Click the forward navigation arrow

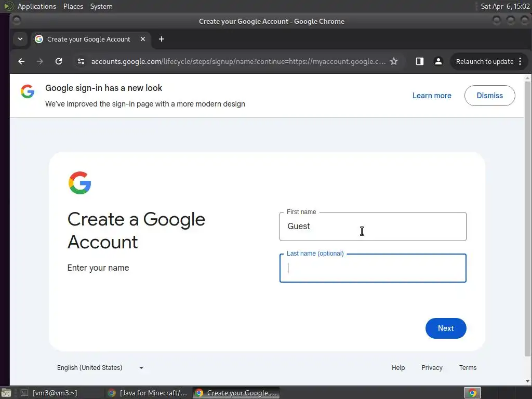39,61
